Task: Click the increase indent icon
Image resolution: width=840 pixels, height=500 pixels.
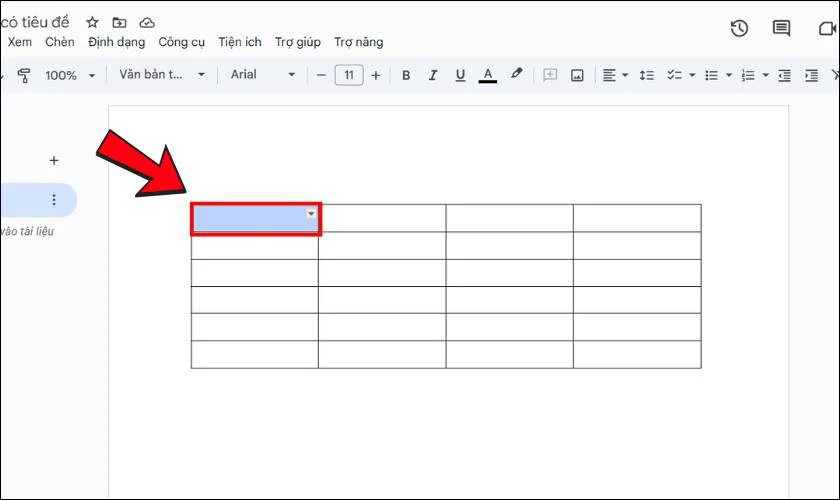Action: 812,75
